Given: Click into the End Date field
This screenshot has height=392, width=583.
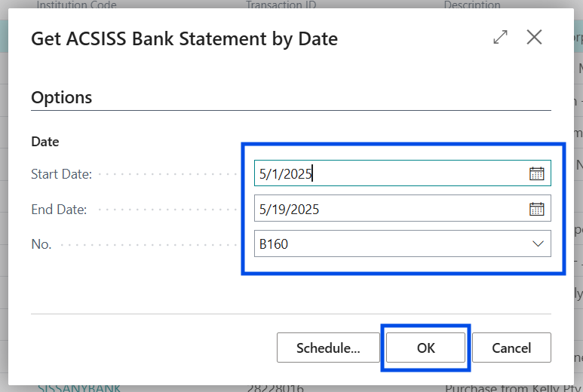Looking at the screenshot, I should [x=388, y=209].
